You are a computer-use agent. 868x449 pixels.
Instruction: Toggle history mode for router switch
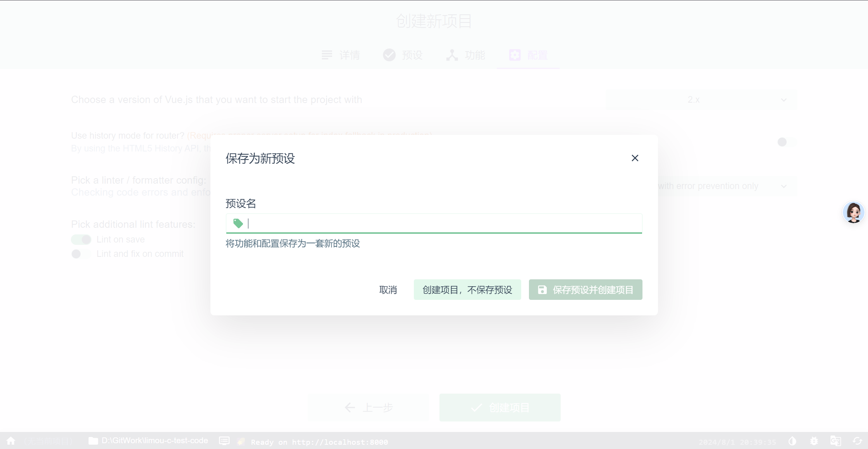coord(786,142)
